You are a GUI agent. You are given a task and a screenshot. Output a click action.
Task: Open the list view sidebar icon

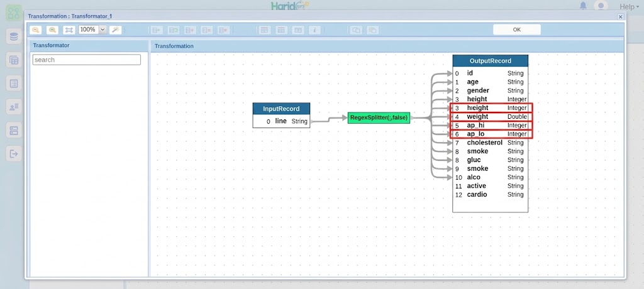(x=14, y=84)
